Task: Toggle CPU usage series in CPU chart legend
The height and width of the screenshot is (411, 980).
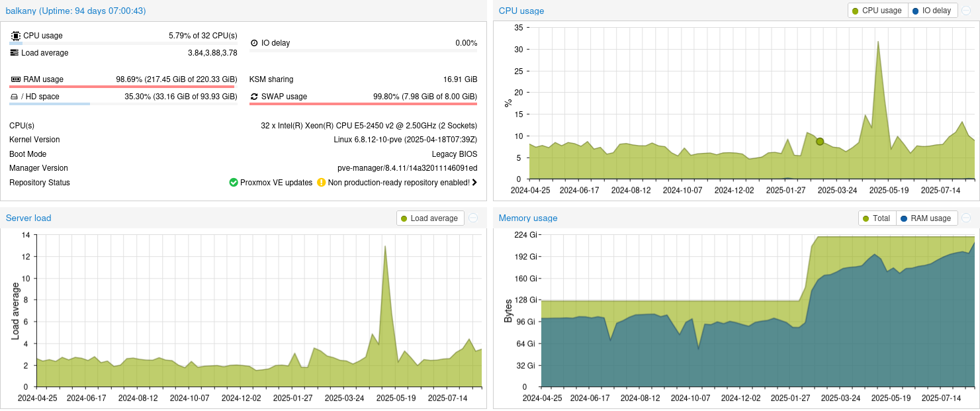Action: [877, 11]
